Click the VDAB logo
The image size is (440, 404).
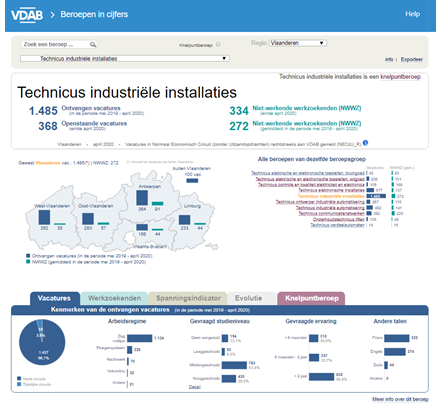click(x=27, y=15)
